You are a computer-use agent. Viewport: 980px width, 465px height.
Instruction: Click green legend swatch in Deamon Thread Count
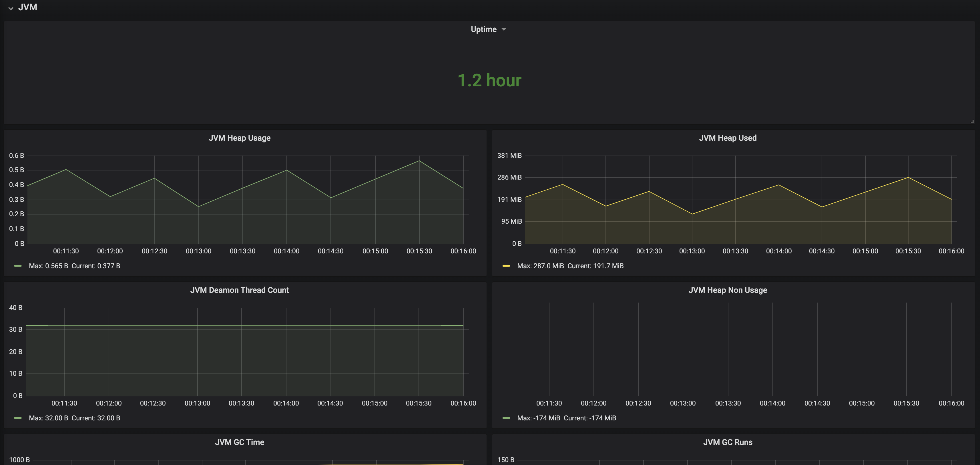17,418
